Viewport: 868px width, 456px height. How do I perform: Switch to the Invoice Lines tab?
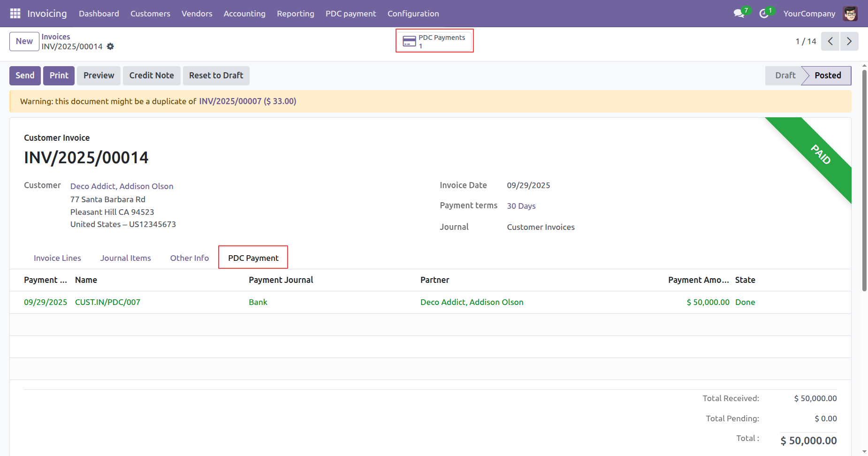point(57,258)
